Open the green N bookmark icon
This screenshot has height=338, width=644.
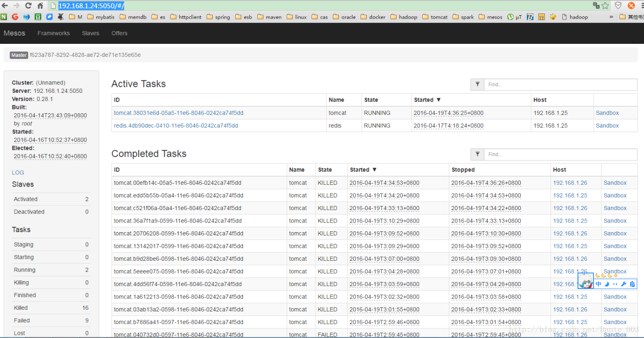click(4, 17)
